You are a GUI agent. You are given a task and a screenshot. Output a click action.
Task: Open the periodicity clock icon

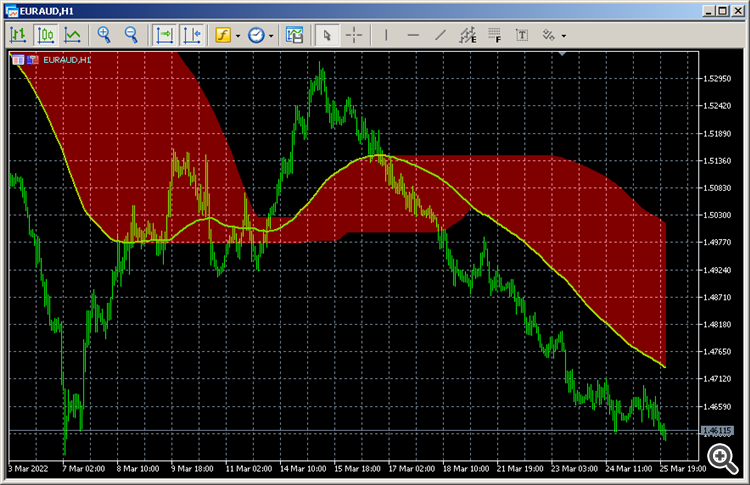pos(256,35)
